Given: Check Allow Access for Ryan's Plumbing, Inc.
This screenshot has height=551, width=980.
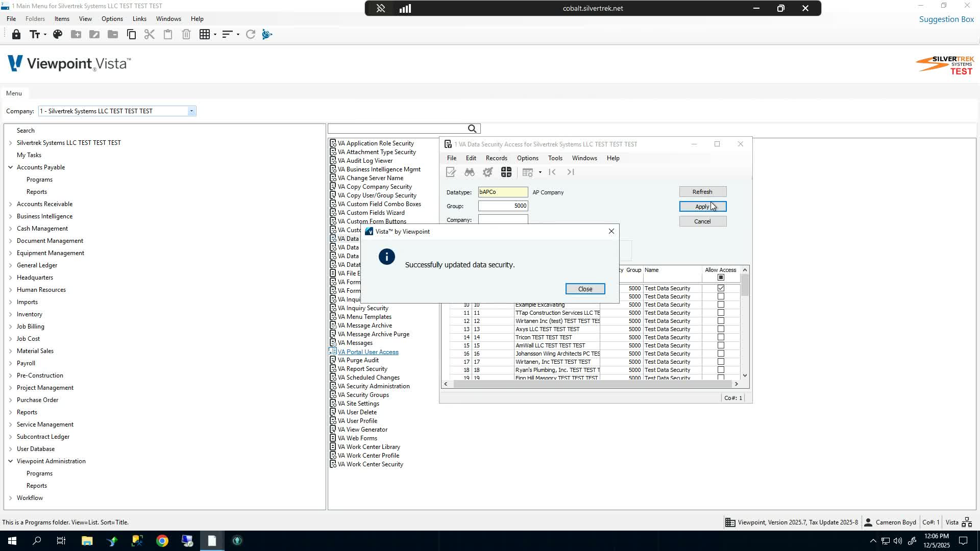Looking at the screenshot, I should point(721,370).
